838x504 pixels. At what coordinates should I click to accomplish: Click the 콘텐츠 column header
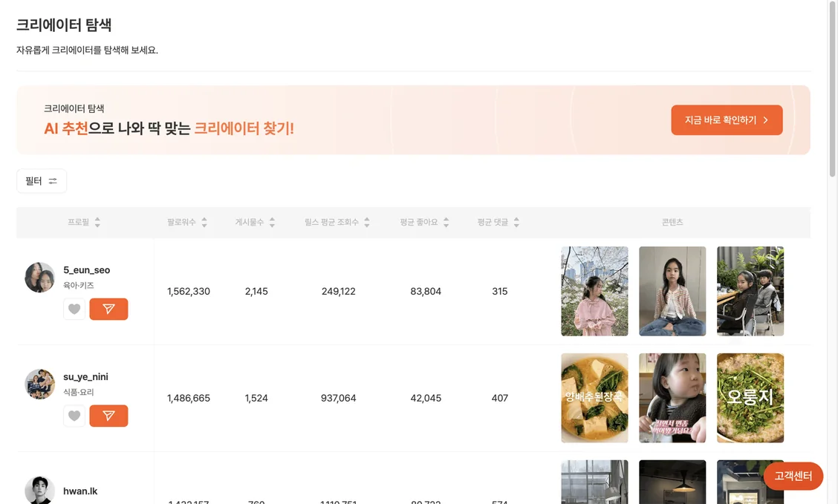(x=672, y=222)
